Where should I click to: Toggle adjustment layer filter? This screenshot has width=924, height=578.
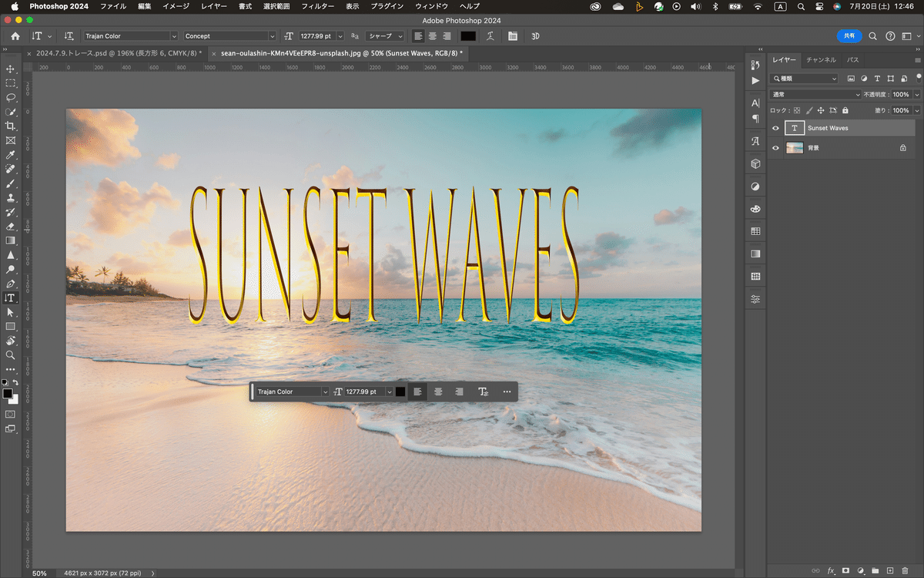point(864,79)
